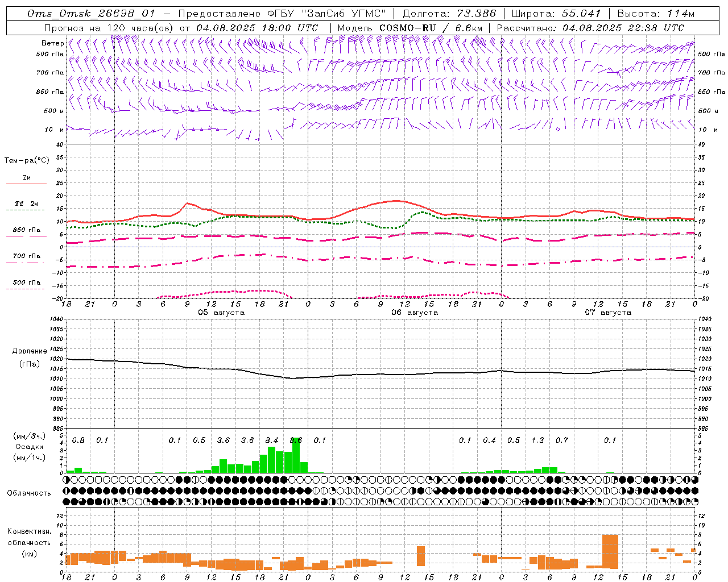Click the (км) unit label at bottom left

tap(29, 553)
